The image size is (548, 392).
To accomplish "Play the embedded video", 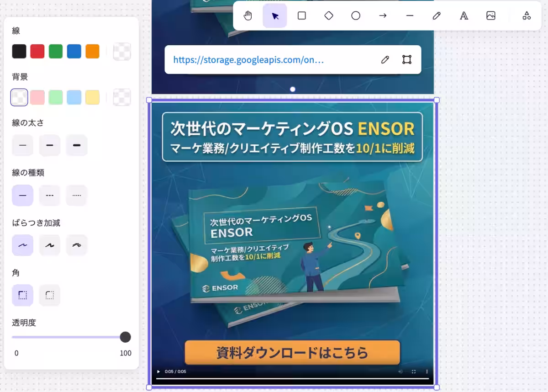I will pyautogui.click(x=158, y=371).
